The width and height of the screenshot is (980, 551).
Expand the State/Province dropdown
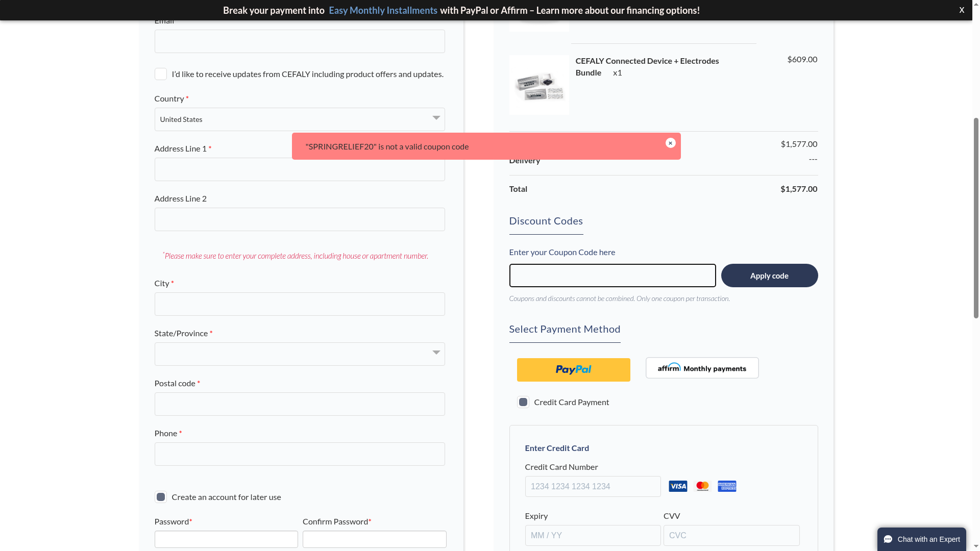(299, 354)
